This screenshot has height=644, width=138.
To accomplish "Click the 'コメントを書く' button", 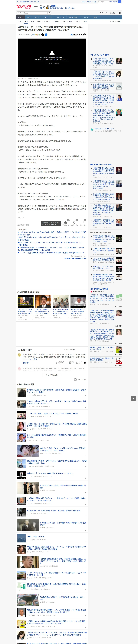I will coord(69,350).
